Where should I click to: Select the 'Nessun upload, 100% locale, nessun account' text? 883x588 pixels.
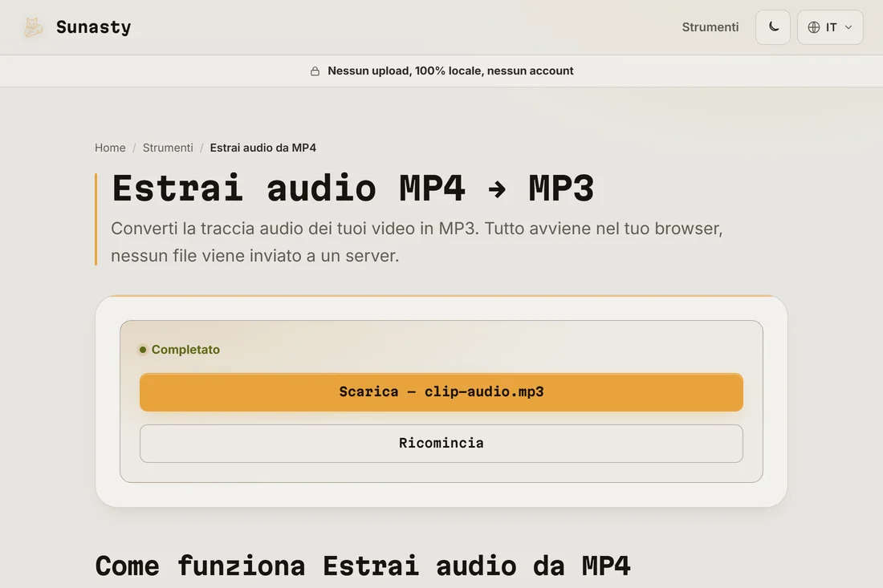coord(450,71)
